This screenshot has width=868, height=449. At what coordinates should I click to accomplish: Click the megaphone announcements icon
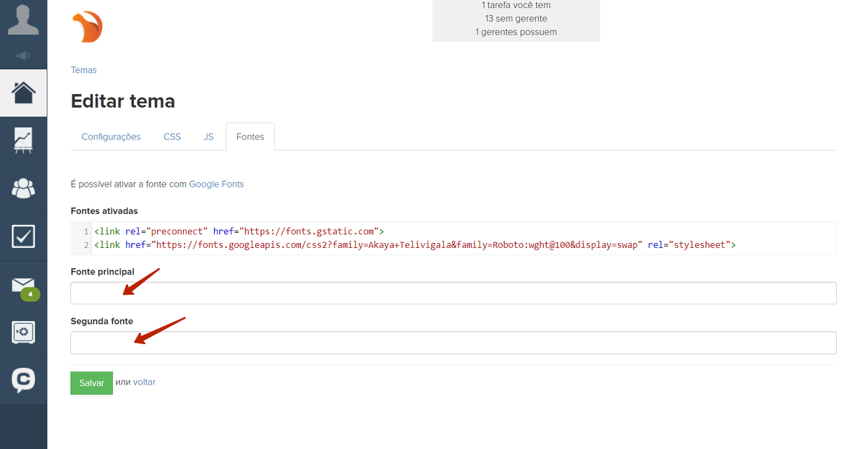point(23,56)
